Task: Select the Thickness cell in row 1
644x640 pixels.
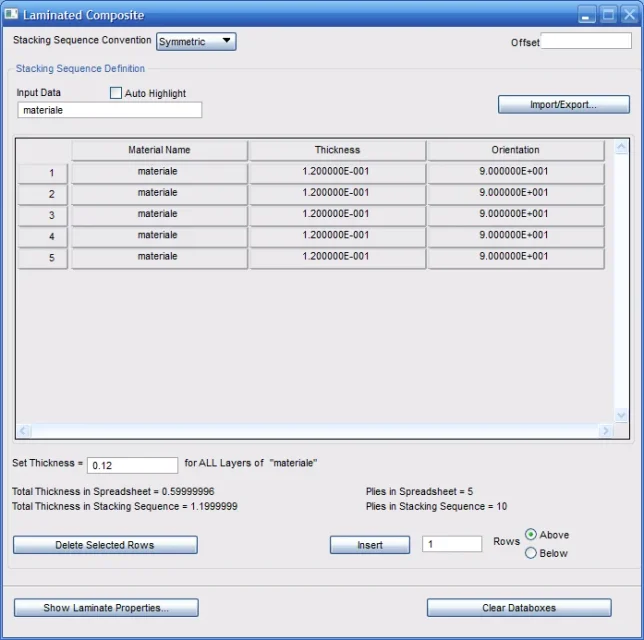Action: pos(337,172)
